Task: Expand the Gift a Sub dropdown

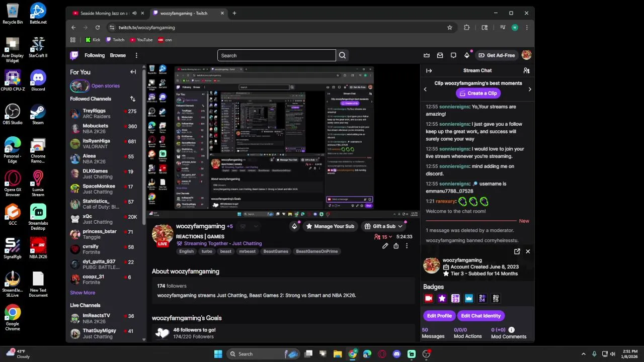Action: (400, 226)
